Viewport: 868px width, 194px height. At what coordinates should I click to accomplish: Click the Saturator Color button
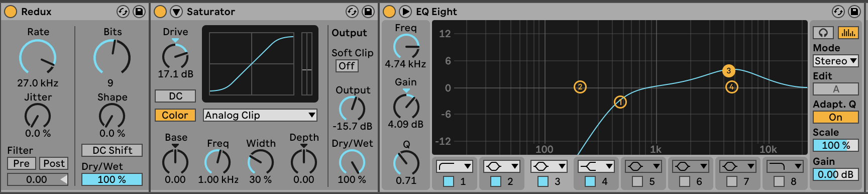point(175,115)
